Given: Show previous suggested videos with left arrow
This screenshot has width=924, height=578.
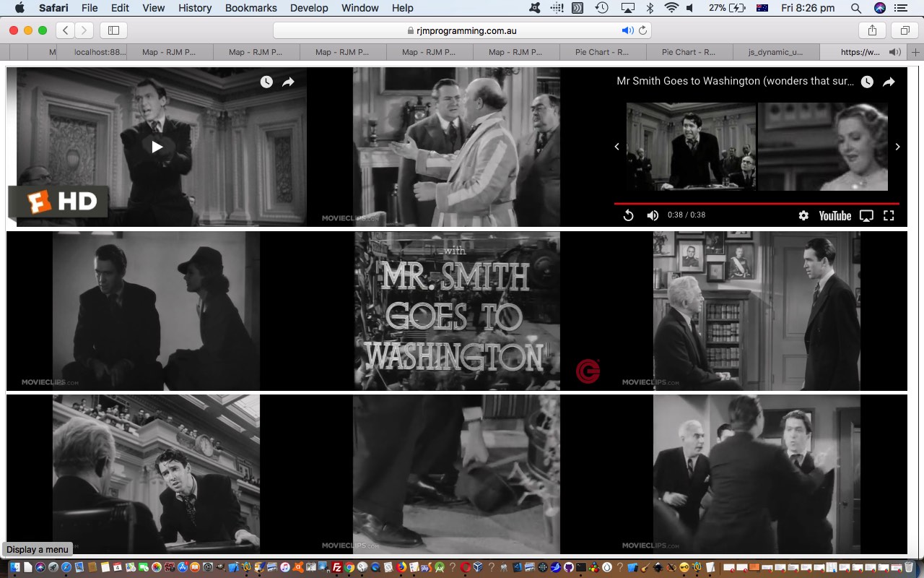Looking at the screenshot, I should pos(616,147).
